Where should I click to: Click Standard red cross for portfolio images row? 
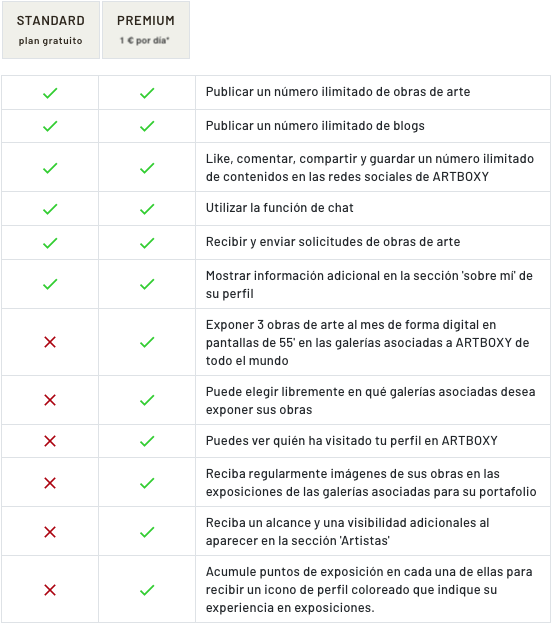point(50,483)
